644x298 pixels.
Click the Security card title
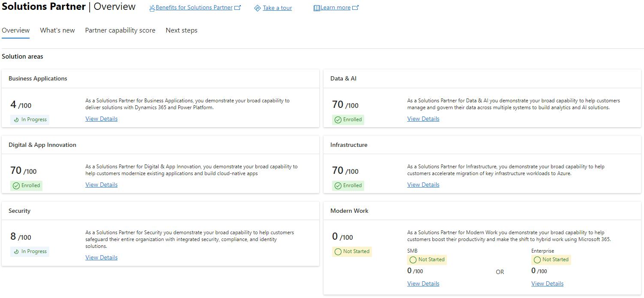pos(19,211)
